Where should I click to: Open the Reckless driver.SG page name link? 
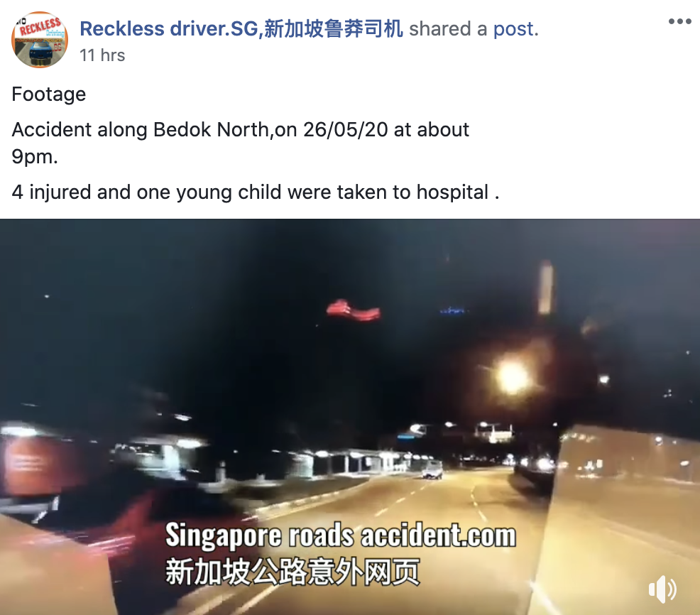241,28
